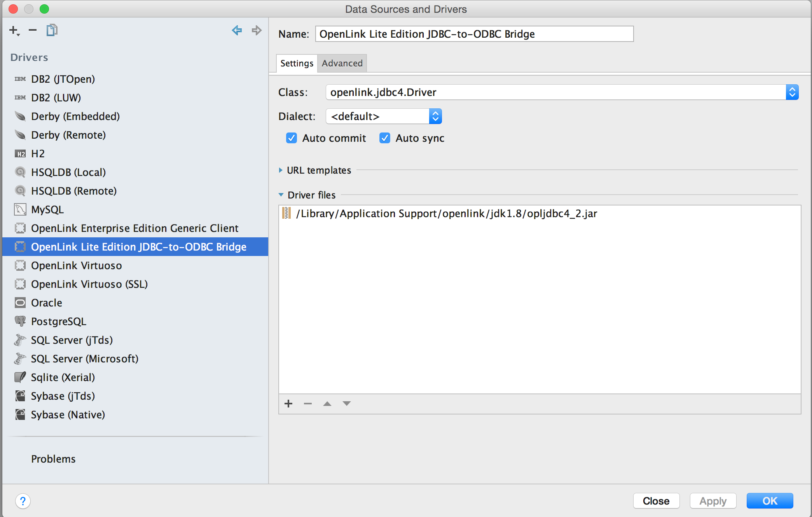Switch to the Advanced tab
The height and width of the screenshot is (517, 812).
(342, 63)
